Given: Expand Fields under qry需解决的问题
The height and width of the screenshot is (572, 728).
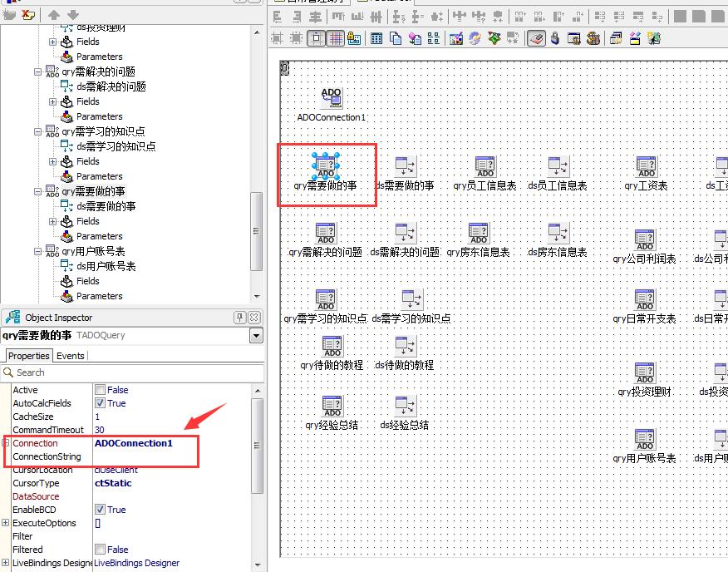Looking at the screenshot, I should pos(53,101).
